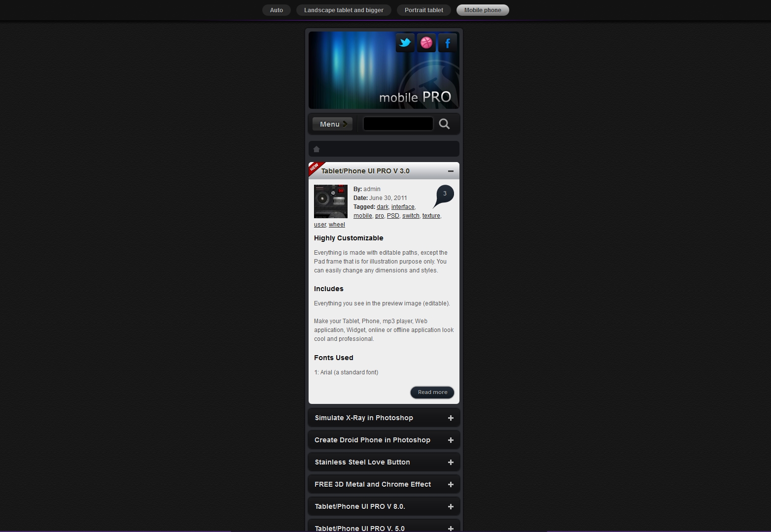Click the search text field
Image resolution: width=771 pixels, height=532 pixels.
coord(398,124)
